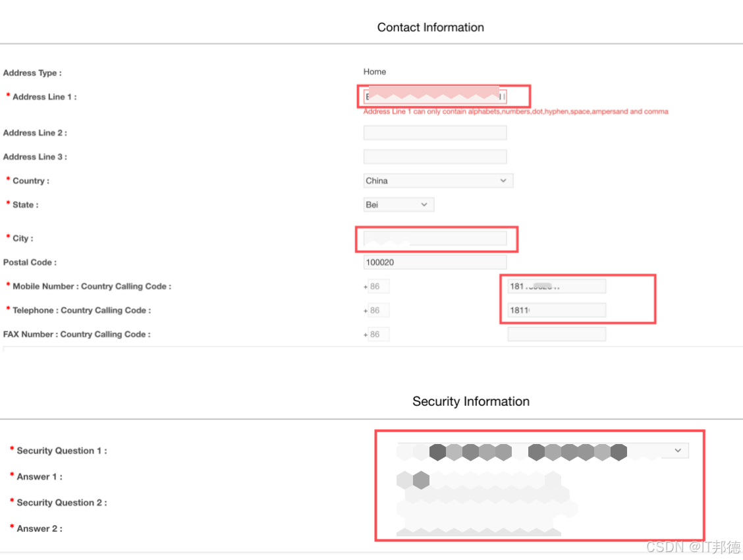Click the red Address Line 1 error message
Image resolution: width=743 pixels, height=560 pixels.
point(516,112)
